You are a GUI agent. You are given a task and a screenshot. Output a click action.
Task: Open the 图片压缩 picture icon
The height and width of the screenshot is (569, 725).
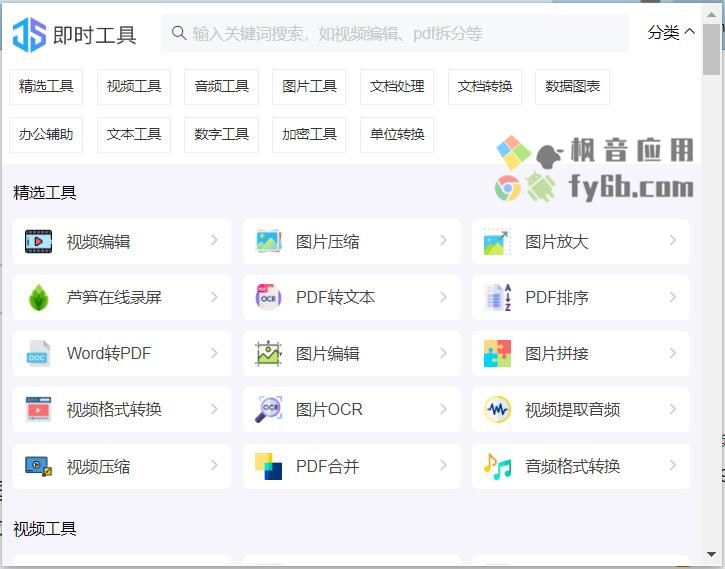coord(269,241)
